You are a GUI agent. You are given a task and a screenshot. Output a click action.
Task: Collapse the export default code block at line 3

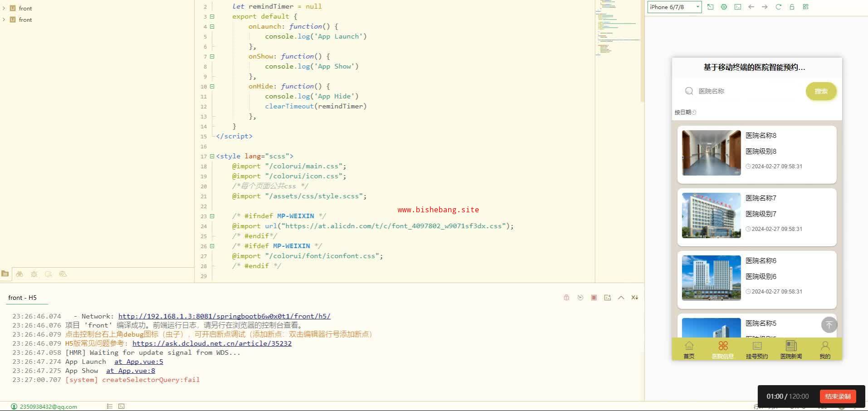[x=212, y=16]
